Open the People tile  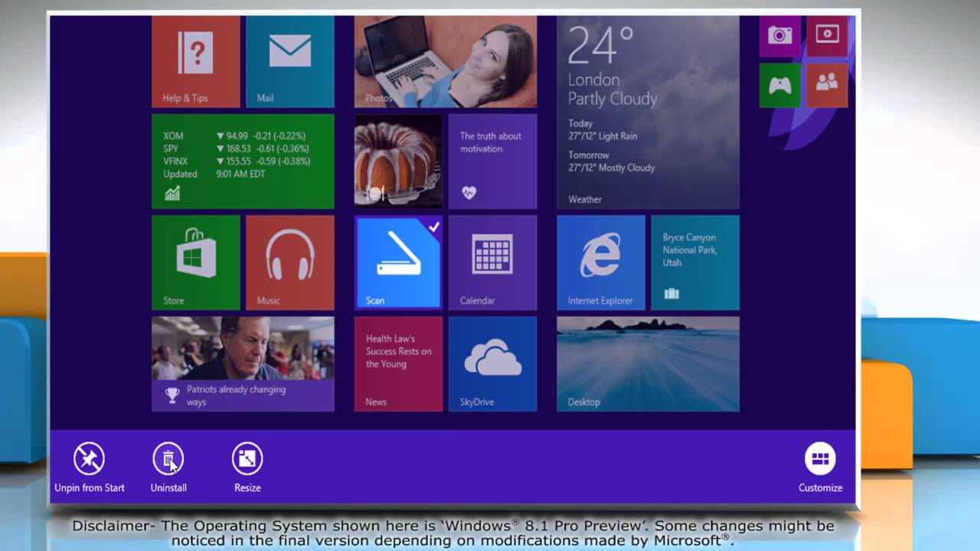(x=827, y=85)
